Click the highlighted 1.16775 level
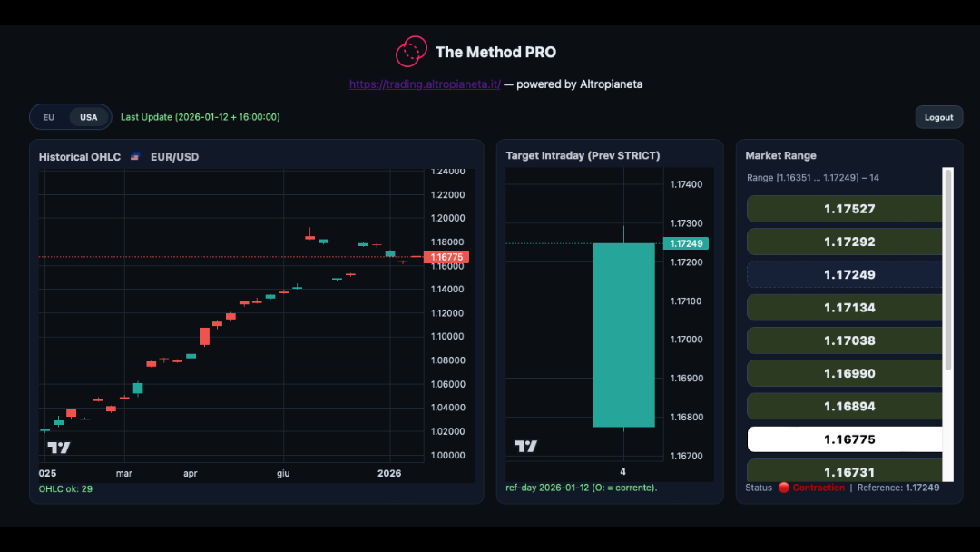 pyautogui.click(x=844, y=439)
